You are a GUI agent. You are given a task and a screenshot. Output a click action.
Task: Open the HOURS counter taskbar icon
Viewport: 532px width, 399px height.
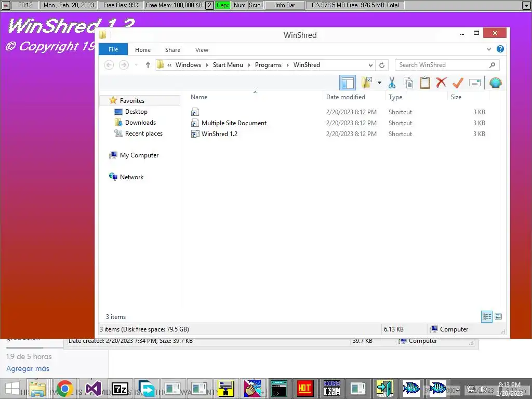click(332, 389)
